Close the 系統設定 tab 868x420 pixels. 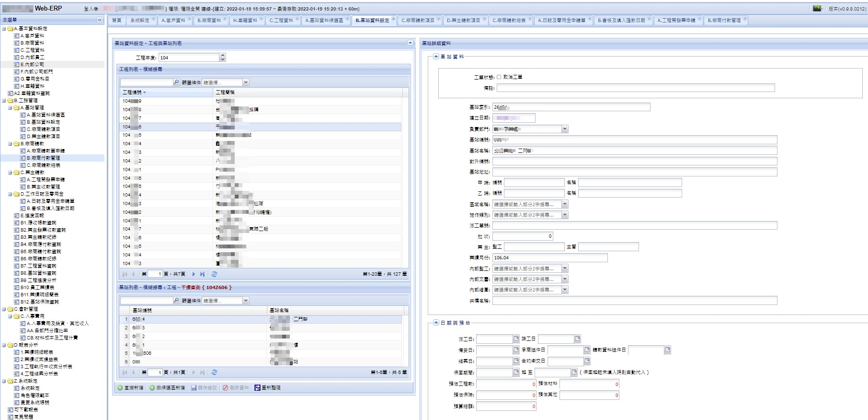coord(154,19)
